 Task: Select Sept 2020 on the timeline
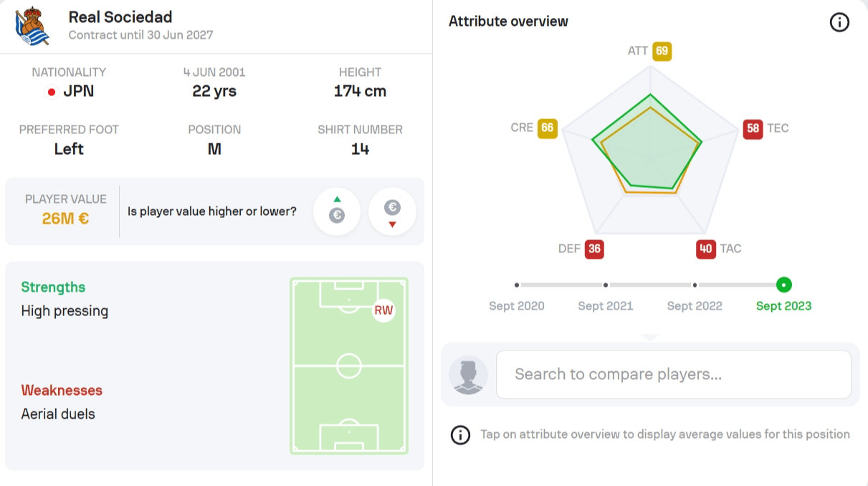point(517,285)
